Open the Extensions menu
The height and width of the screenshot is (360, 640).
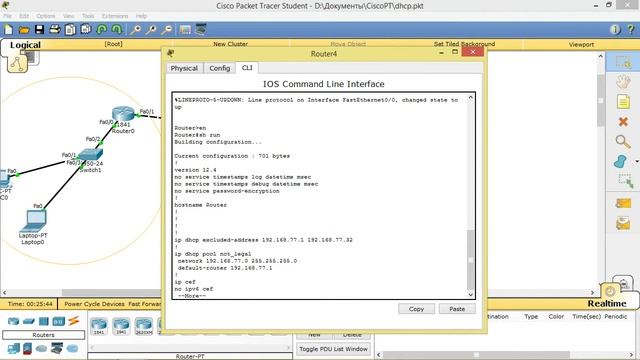115,16
